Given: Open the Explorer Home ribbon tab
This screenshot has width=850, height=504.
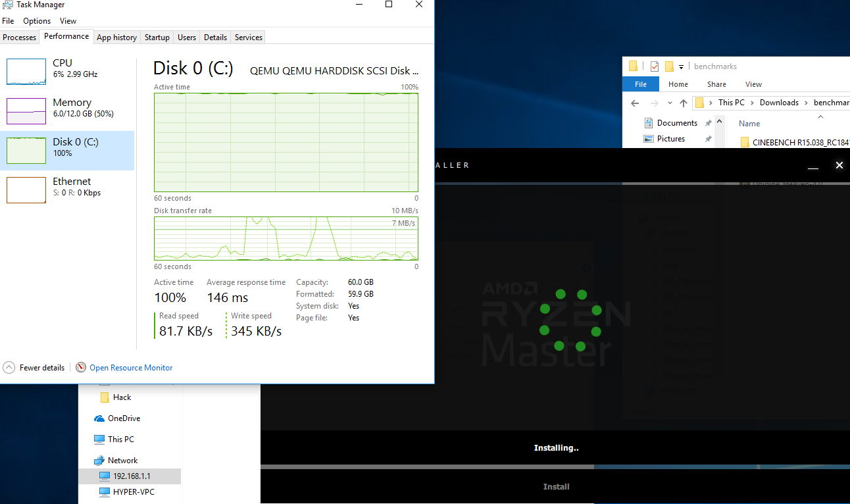Looking at the screenshot, I should pyautogui.click(x=678, y=84).
